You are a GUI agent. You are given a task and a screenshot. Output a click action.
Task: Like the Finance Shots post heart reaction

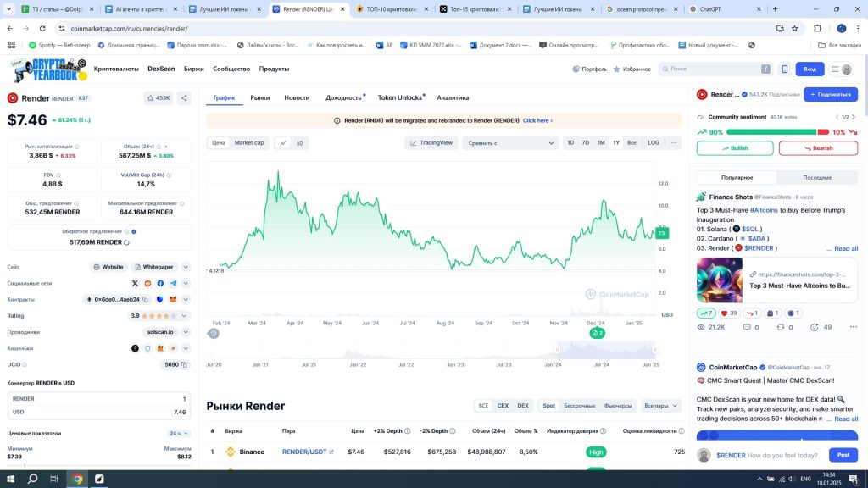[x=729, y=313]
